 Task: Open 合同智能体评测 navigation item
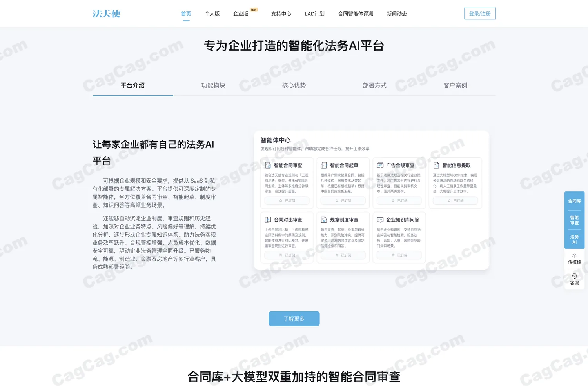pos(356,14)
